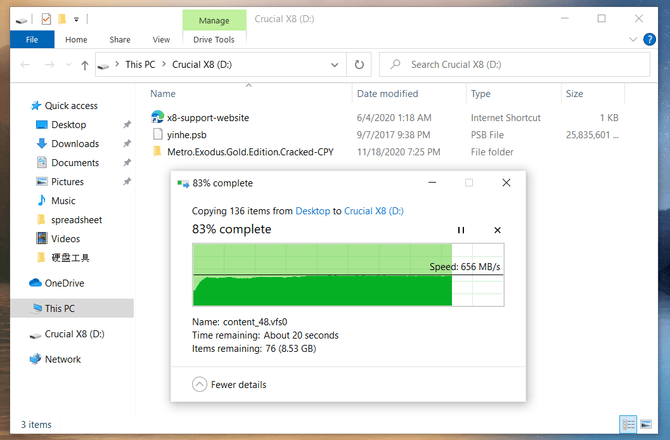The image size is (670, 440).
Task: Click the Metro.Exodus folder icon
Action: (157, 151)
